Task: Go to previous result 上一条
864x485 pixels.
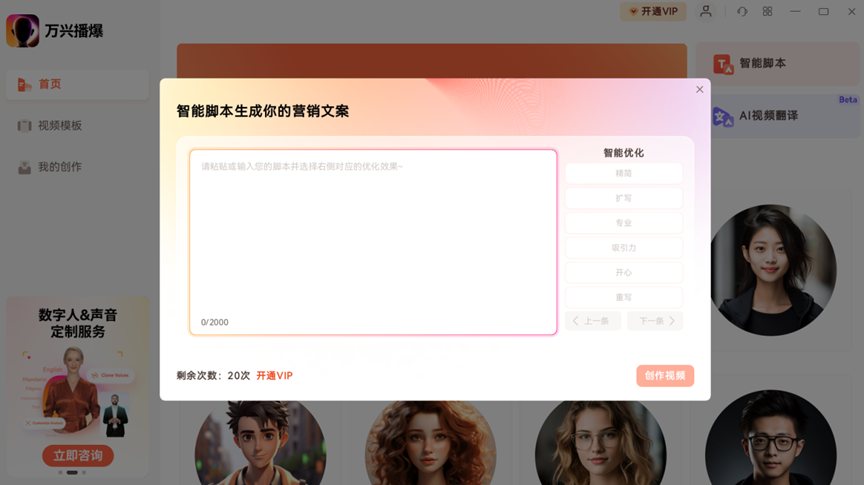Action: pyautogui.click(x=593, y=321)
